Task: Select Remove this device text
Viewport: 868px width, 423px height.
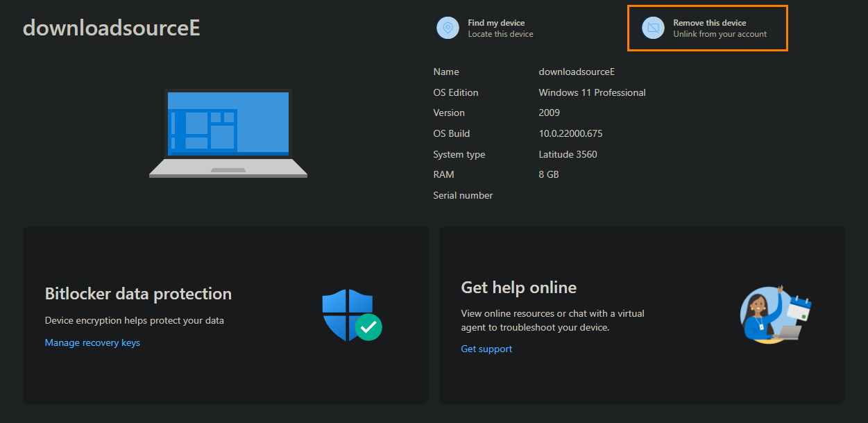Action: click(710, 23)
